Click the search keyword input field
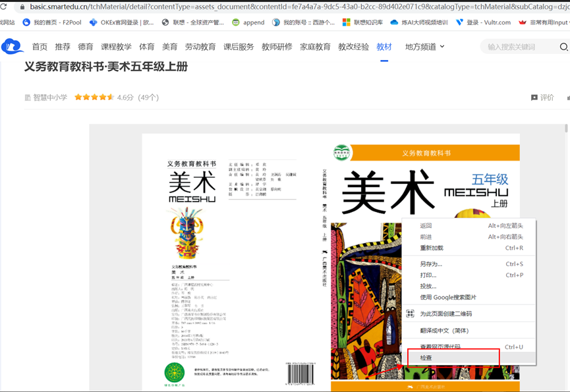 [x=520, y=47]
